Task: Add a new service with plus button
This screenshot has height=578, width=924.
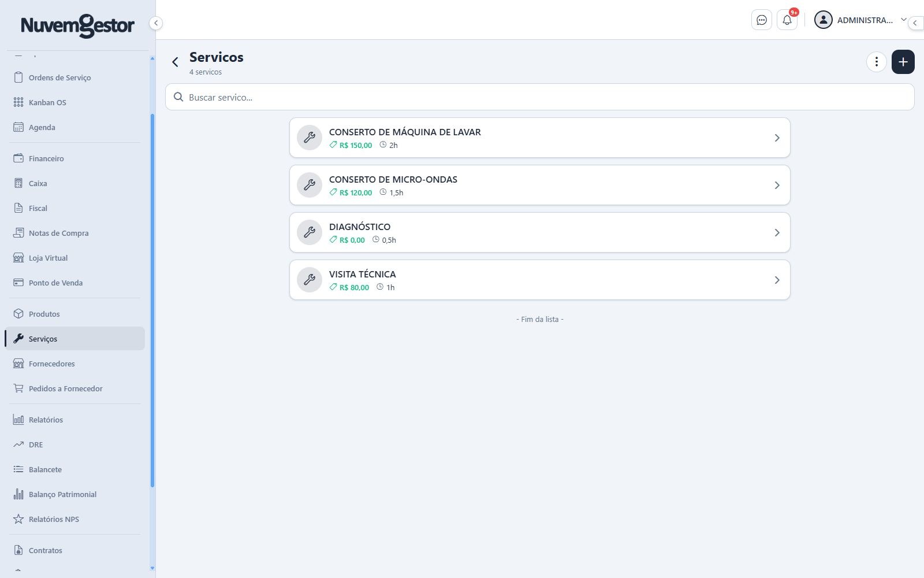Action: tap(903, 62)
